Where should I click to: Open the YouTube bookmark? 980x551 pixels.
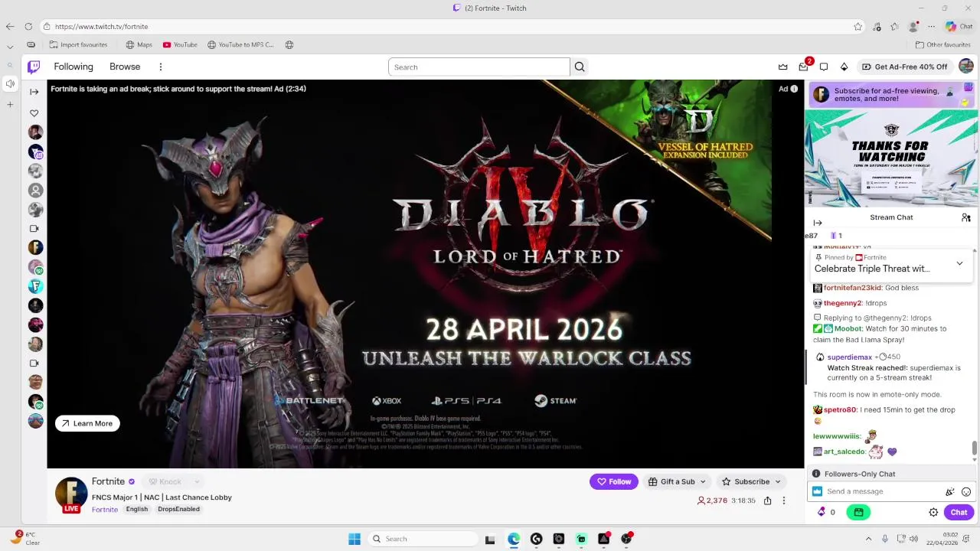point(180,44)
